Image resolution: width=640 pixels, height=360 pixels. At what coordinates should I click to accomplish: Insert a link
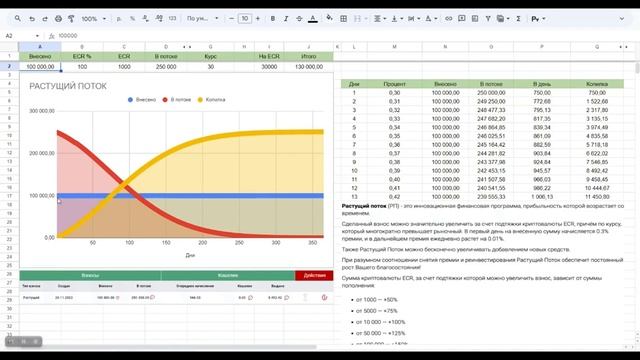(x=449, y=19)
